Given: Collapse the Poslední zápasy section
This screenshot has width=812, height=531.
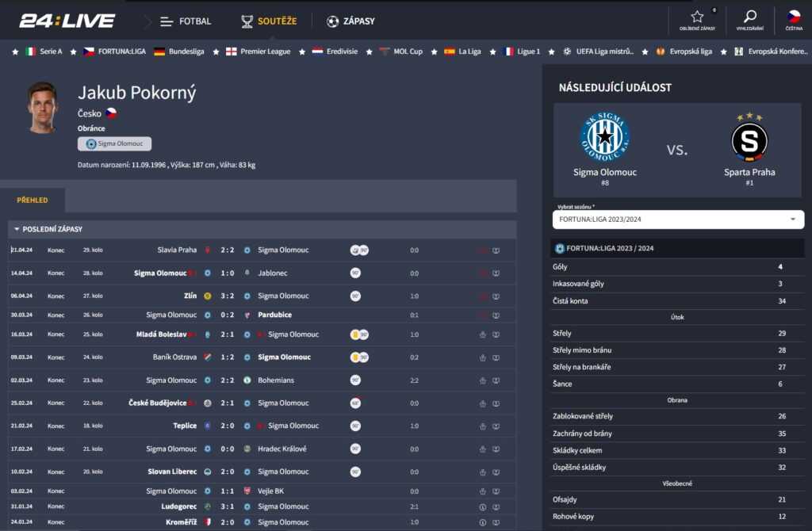Looking at the screenshot, I should point(17,229).
